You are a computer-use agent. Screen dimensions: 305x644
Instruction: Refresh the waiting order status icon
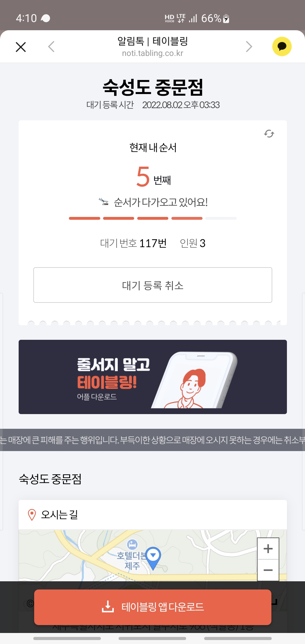[x=269, y=134]
